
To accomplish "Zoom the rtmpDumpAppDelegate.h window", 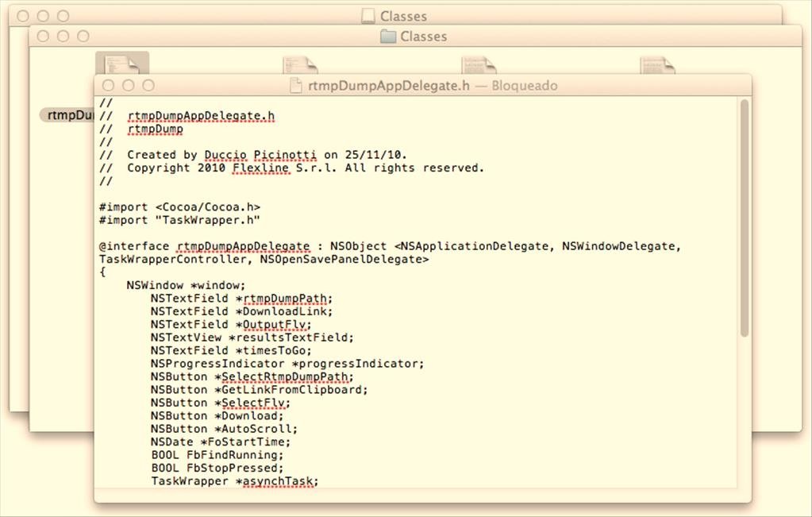I will pos(148,86).
